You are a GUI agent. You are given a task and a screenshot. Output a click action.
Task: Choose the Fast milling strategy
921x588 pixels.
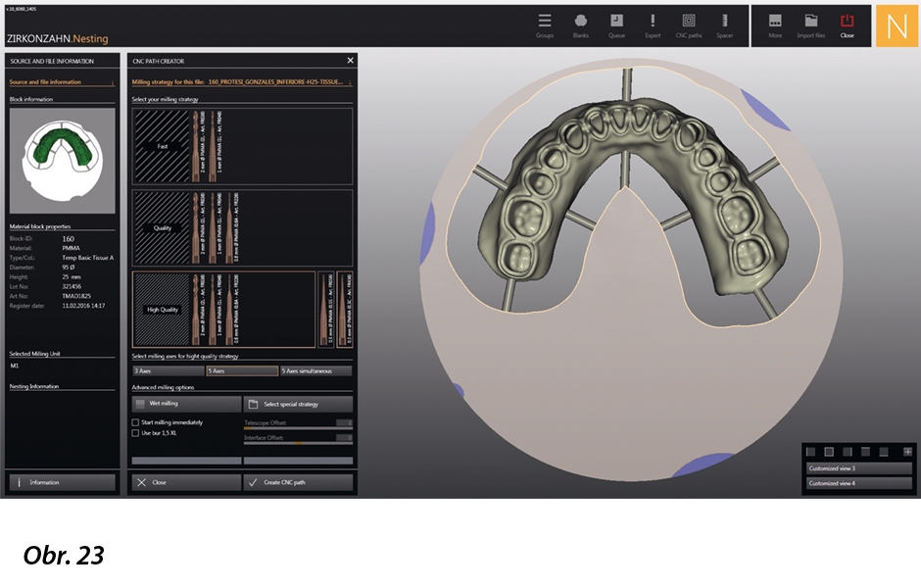coord(242,146)
